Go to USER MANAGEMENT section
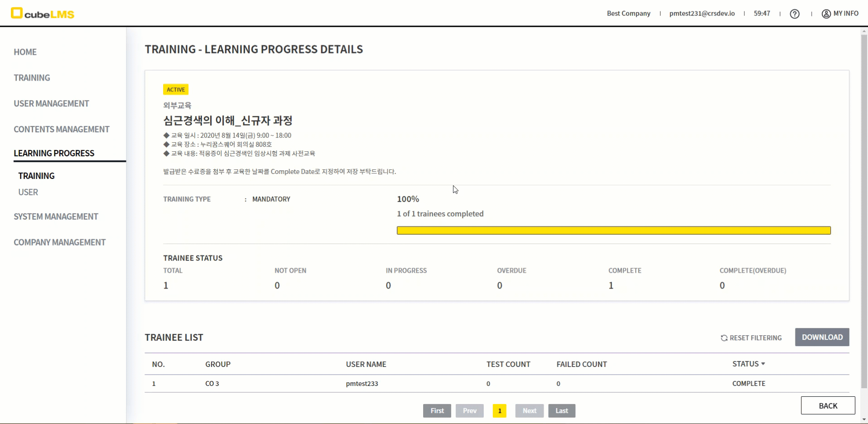The height and width of the screenshot is (424, 868). [x=51, y=104]
